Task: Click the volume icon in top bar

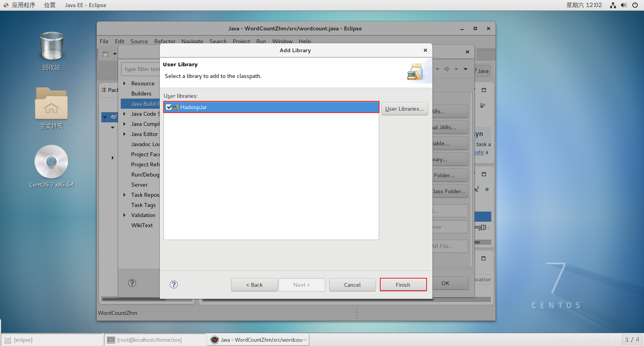Action: (624, 5)
